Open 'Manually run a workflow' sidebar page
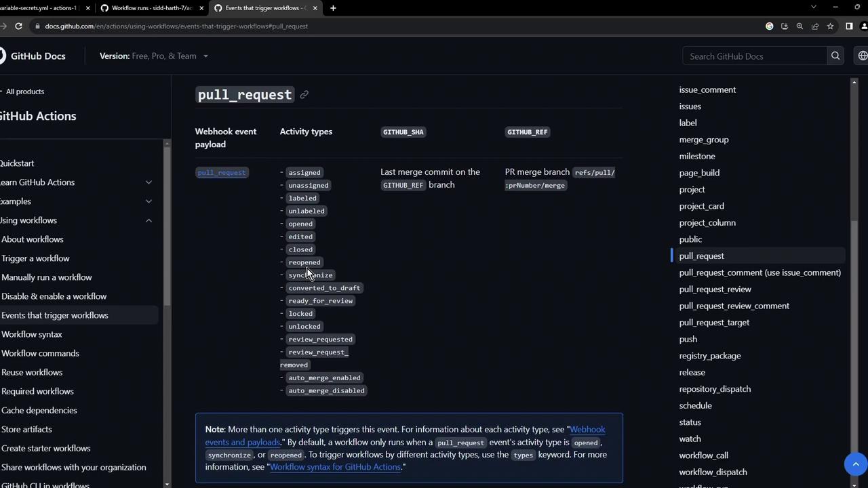The height and width of the screenshot is (488, 868). [47, 277]
